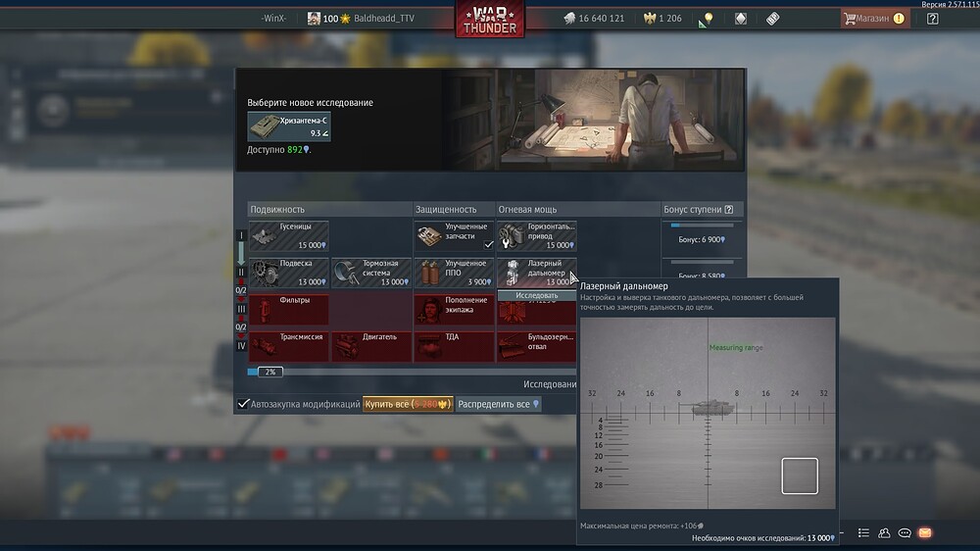The height and width of the screenshot is (551, 980).
Task: Click the Бонус: 6 900 tier bonus
Action: coord(702,239)
